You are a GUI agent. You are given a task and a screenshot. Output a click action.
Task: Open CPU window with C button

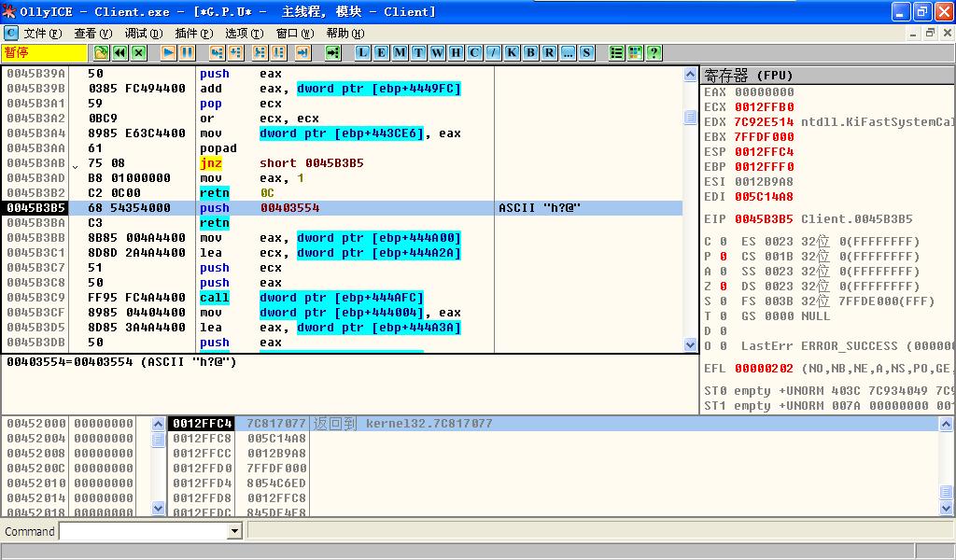click(x=474, y=53)
